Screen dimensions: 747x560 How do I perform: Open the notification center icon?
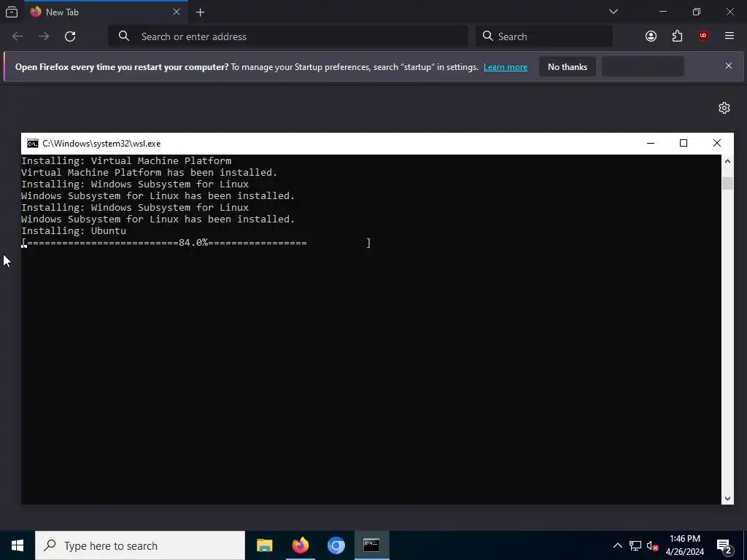point(724,546)
